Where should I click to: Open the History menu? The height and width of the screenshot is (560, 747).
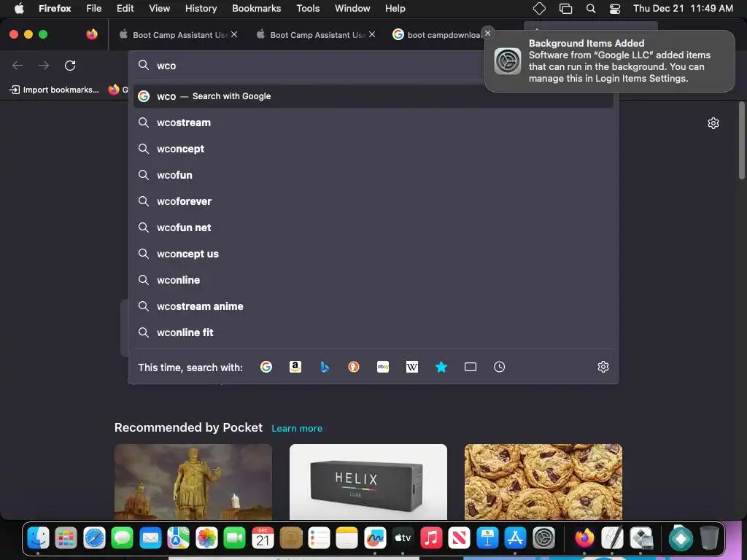201,9
